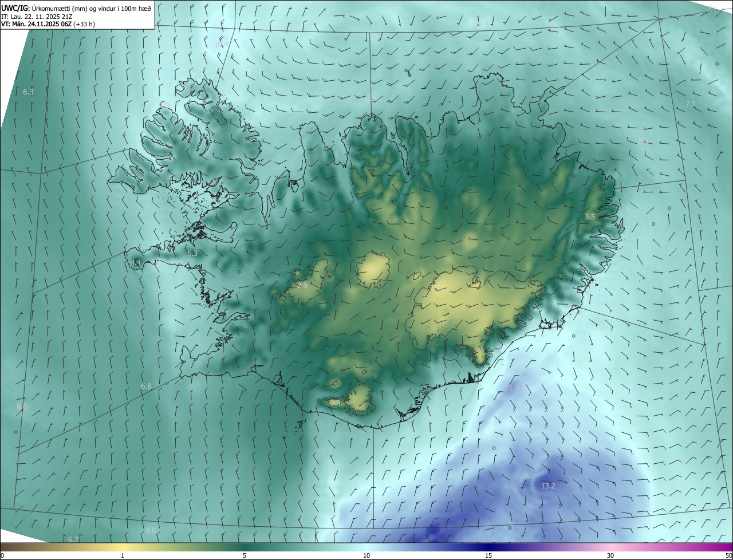733x560 pixels.
Task: Click the 10 tick label on the color scale
Action: tap(366, 555)
